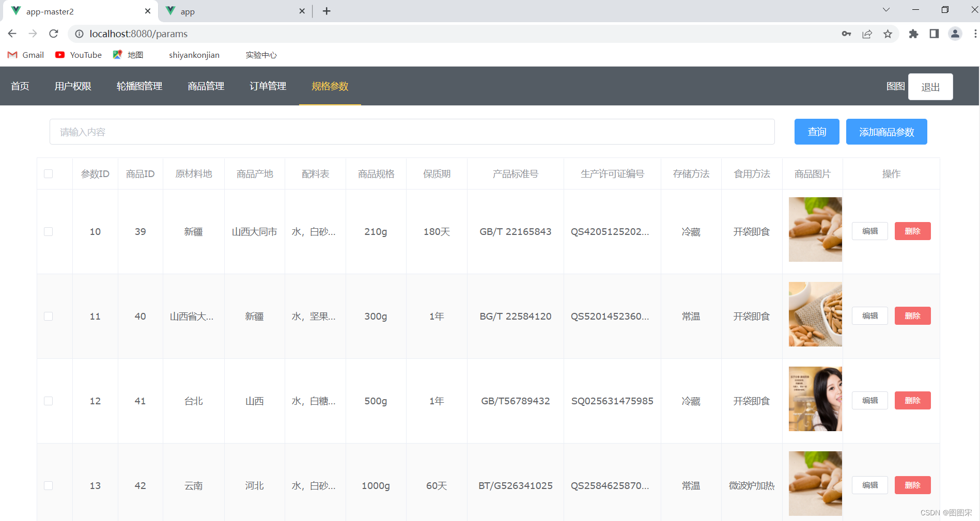980x521 pixels.
Task: Open the browser extensions puzzle icon
Action: (x=913, y=34)
